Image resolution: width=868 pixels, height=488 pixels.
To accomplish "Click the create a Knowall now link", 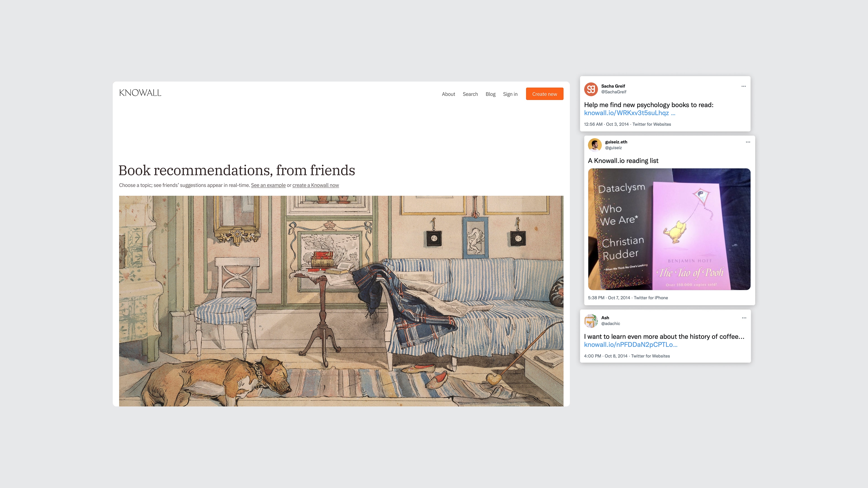I will pyautogui.click(x=315, y=185).
